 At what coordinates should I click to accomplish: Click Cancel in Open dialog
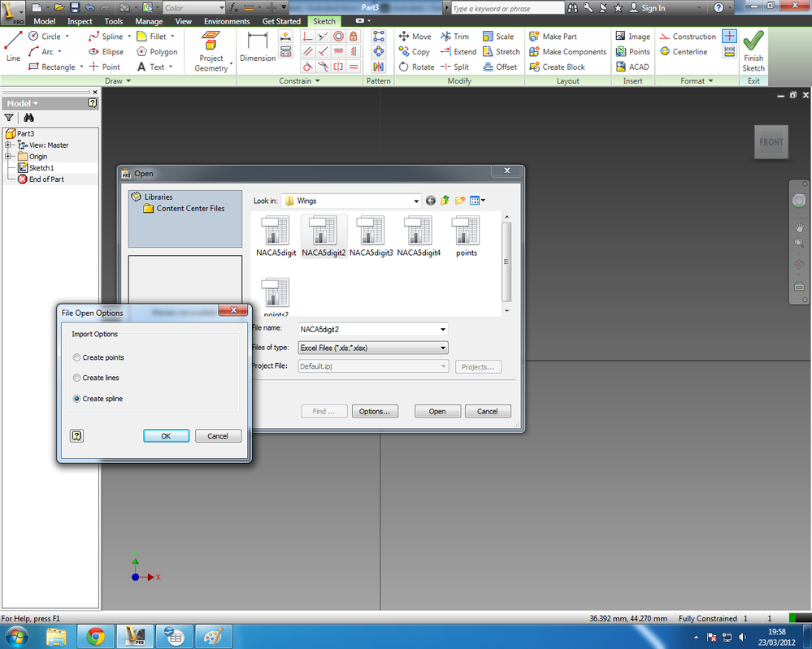pyautogui.click(x=488, y=411)
